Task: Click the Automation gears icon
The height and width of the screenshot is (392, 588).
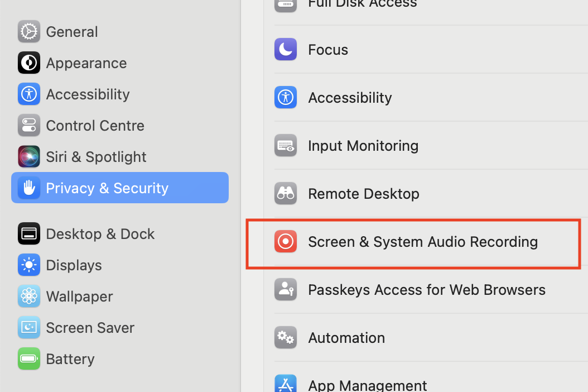Action: tap(286, 337)
